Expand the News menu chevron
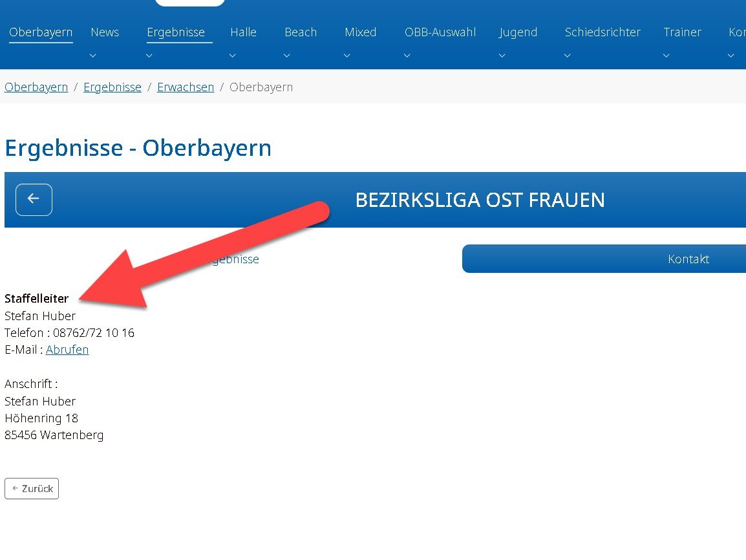This screenshot has height=560, width=746. coord(93,56)
